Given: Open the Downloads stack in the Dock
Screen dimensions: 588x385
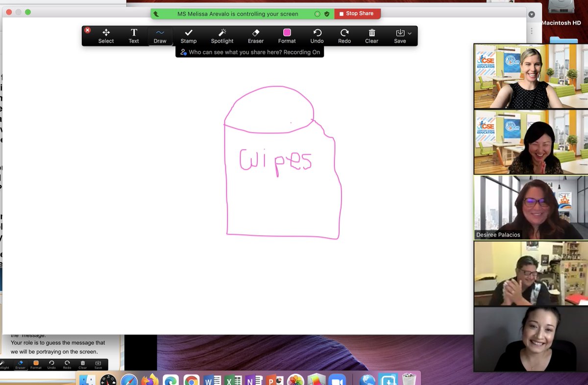Looking at the screenshot, I should [388, 380].
